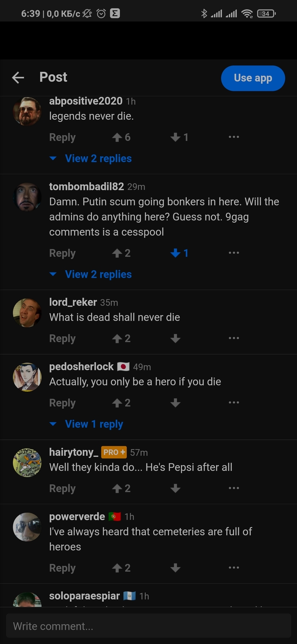Open more options for abpositive2020's comment
297x644 pixels.
coord(234,137)
